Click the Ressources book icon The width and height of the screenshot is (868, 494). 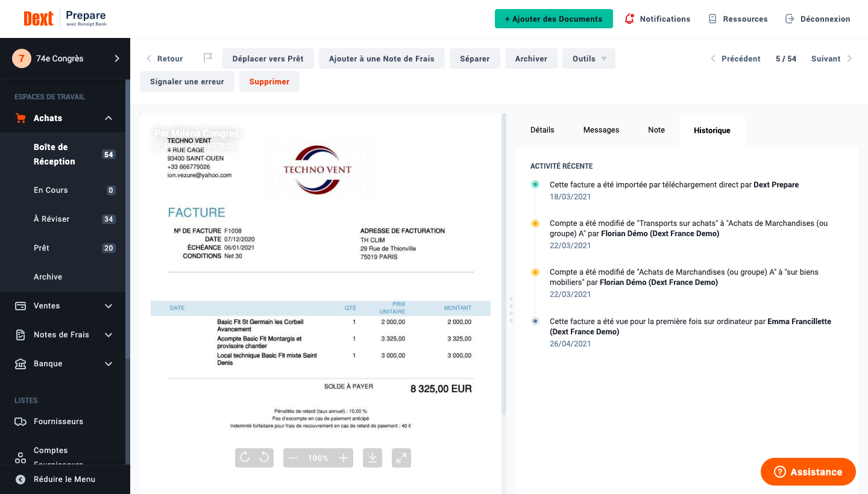712,19
